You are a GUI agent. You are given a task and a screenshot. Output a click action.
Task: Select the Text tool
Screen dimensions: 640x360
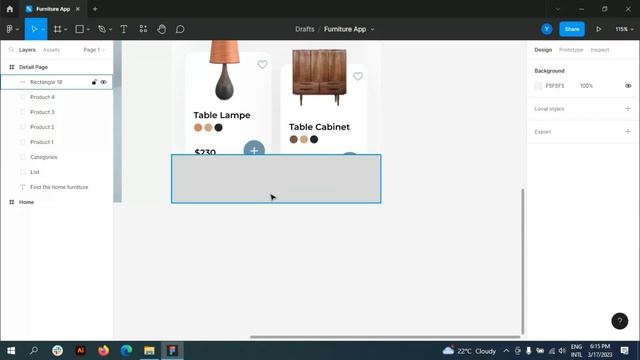[124, 29]
